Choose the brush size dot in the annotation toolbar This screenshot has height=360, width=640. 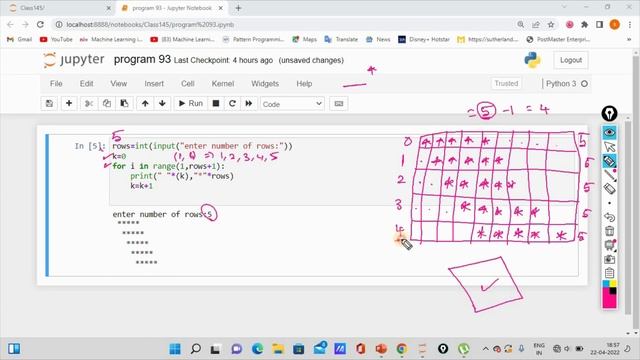pyautogui.click(x=609, y=203)
